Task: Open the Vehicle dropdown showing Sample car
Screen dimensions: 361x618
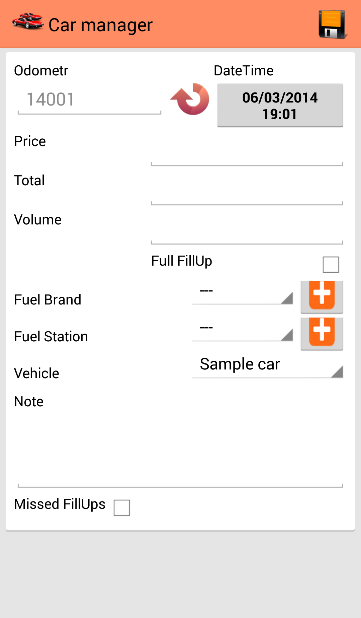Action: pyautogui.click(x=267, y=365)
